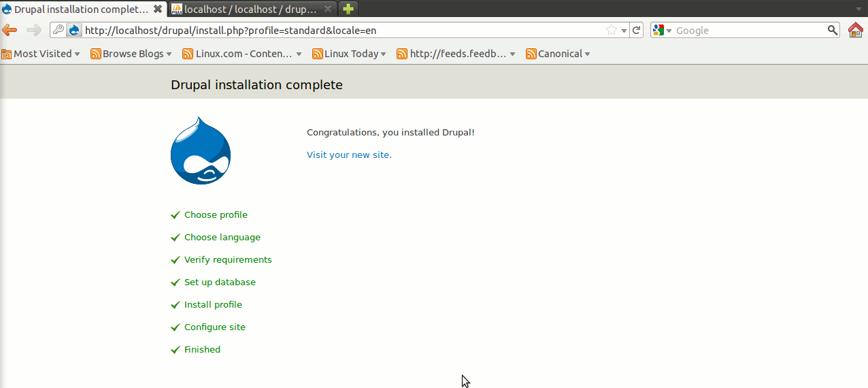Screen dimensions: 868x388
Task: Click the Most Visited bookmark folder icon
Action: (7, 54)
